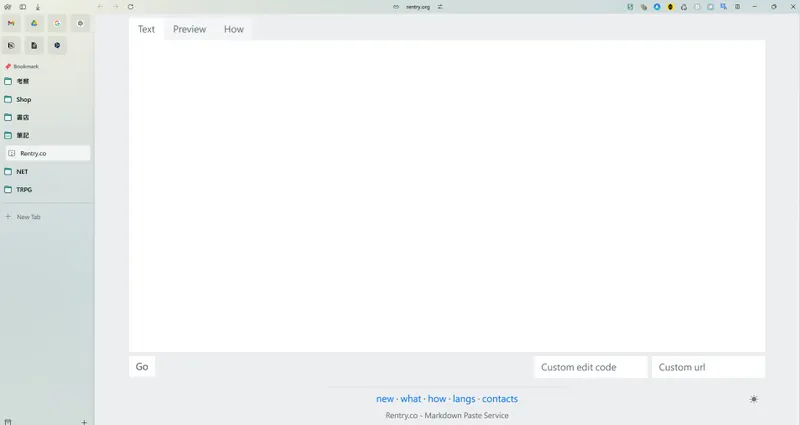Open the pinned Google Drive tab
The height and width of the screenshot is (425, 800).
(x=34, y=23)
